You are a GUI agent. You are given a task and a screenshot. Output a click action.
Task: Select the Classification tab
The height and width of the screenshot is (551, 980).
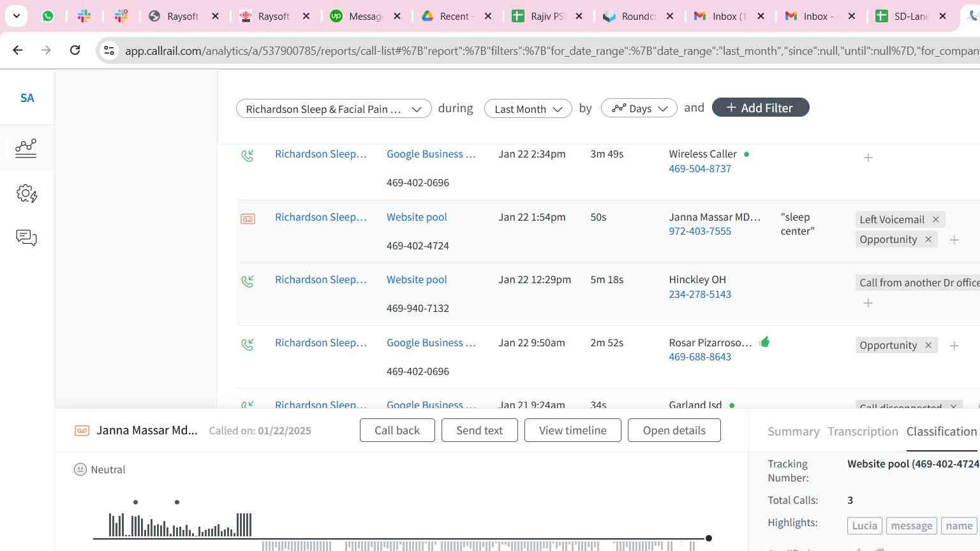point(941,431)
